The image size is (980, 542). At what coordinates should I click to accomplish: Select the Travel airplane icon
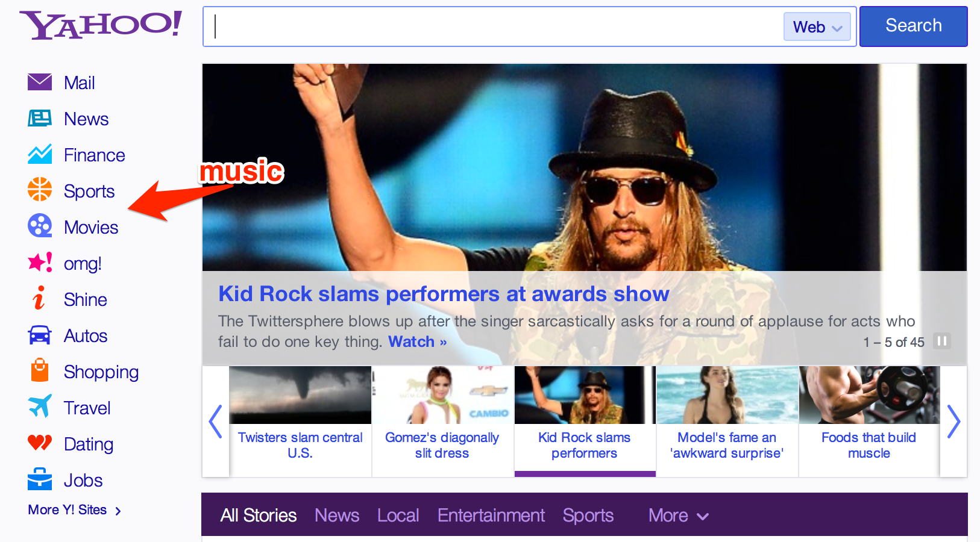(x=40, y=406)
